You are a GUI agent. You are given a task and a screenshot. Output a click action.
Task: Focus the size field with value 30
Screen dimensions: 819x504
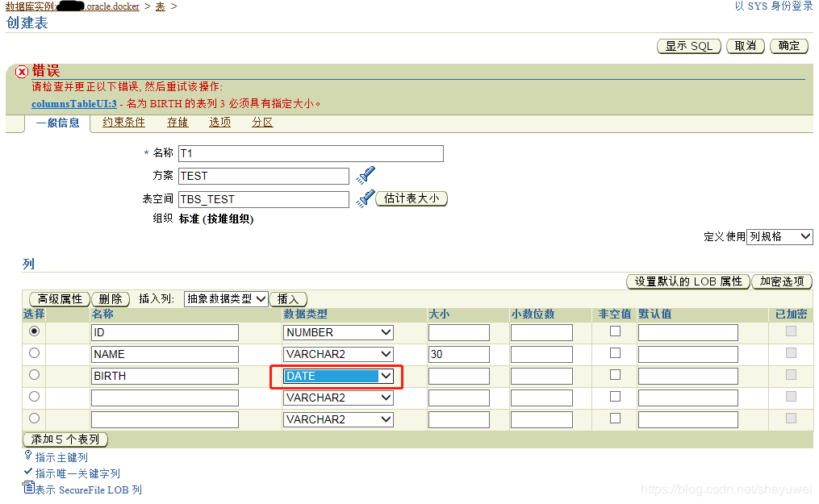click(459, 354)
